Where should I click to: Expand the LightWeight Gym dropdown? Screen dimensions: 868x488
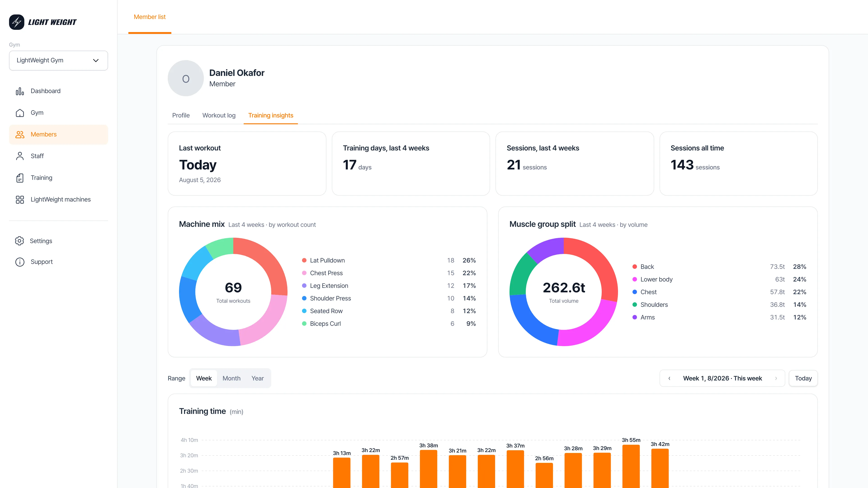pos(59,61)
